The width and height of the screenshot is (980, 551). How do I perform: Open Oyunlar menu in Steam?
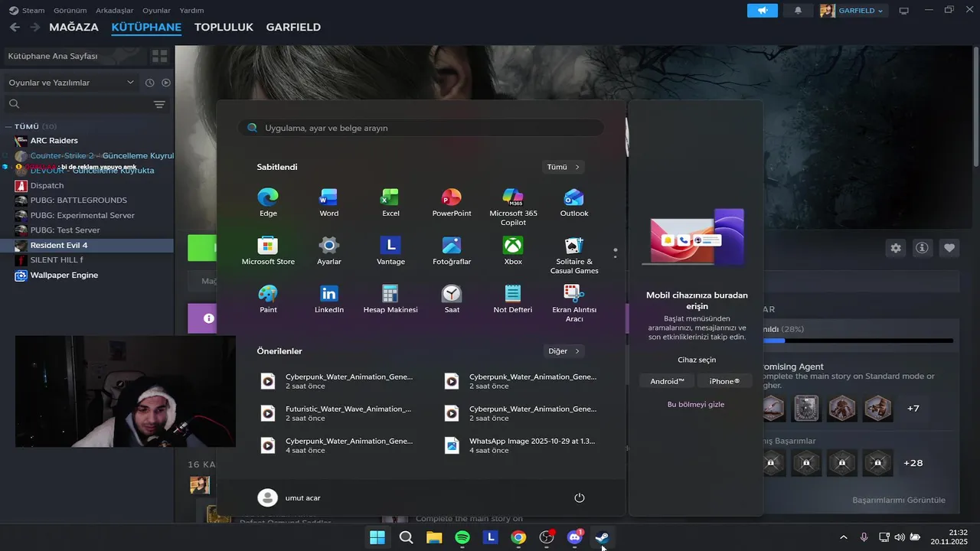(157, 11)
